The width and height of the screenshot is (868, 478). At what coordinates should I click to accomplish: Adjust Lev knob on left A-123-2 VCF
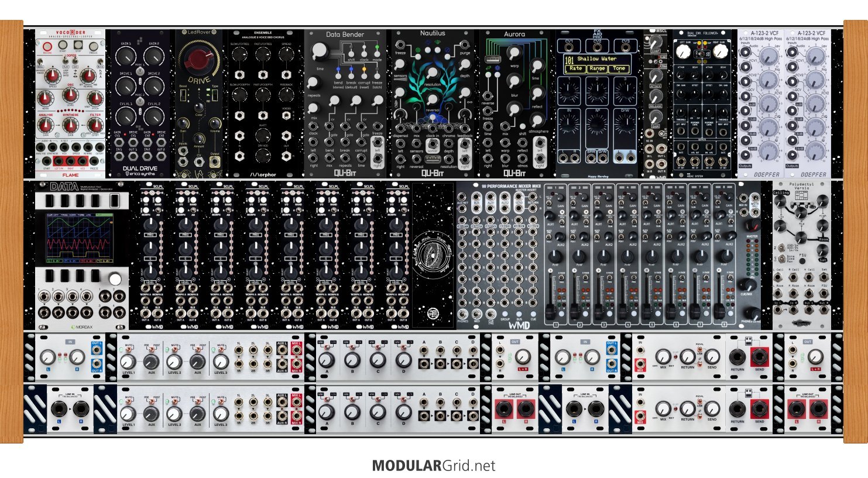(x=768, y=57)
